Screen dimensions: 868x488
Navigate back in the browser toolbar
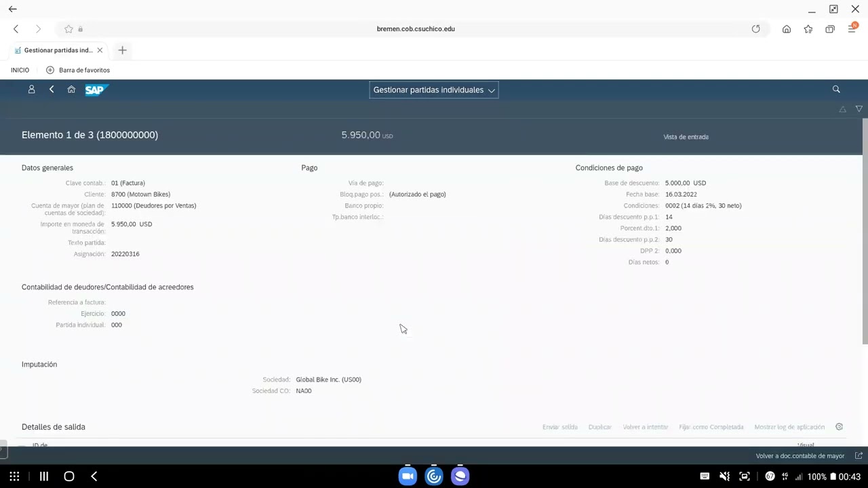[16, 29]
